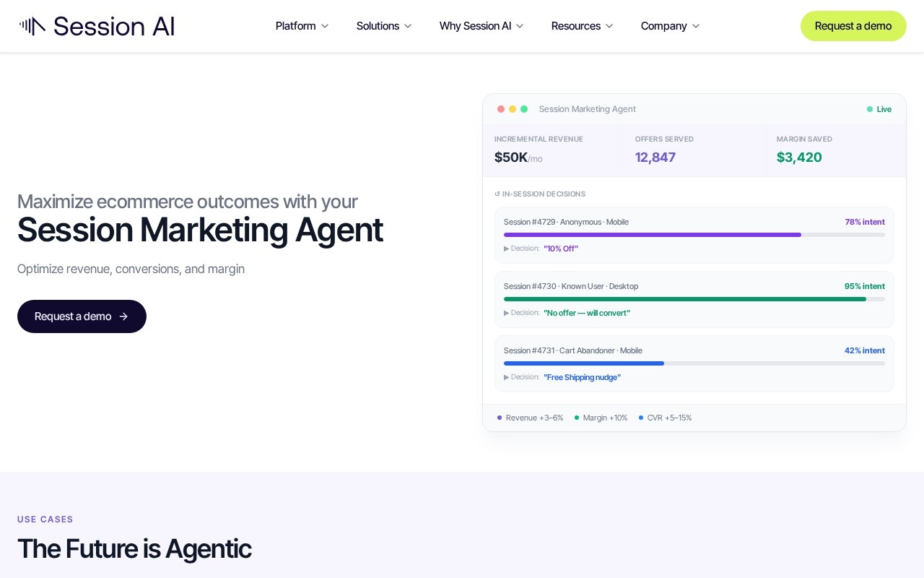924x578 pixels.
Task: Click the red dot in agent window header
Action: coord(501,109)
